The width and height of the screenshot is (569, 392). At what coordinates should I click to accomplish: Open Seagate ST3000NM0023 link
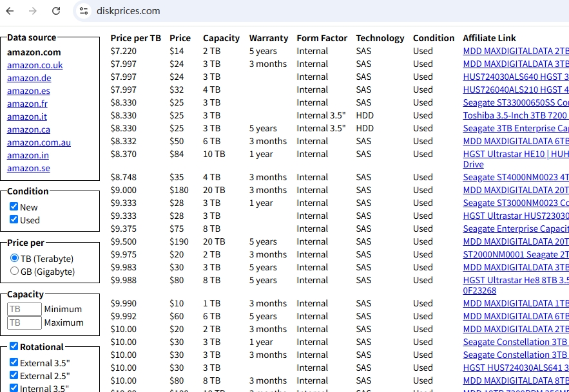click(516, 203)
